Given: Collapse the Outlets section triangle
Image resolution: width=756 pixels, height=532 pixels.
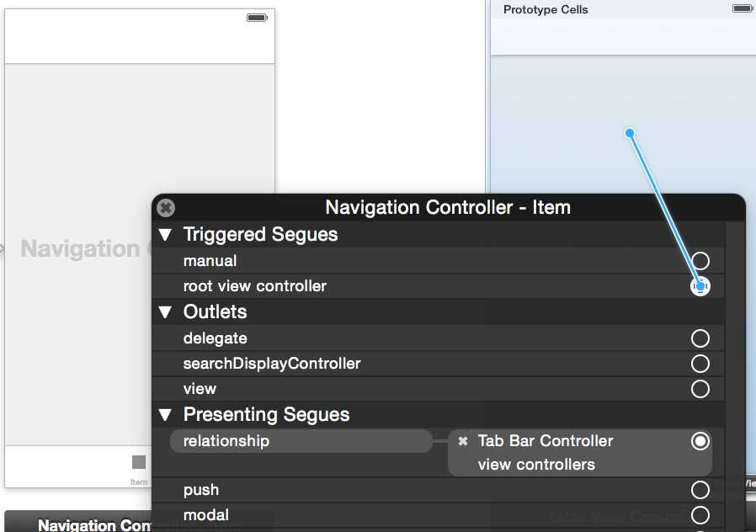Looking at the screenshot, I should [165, 312].
